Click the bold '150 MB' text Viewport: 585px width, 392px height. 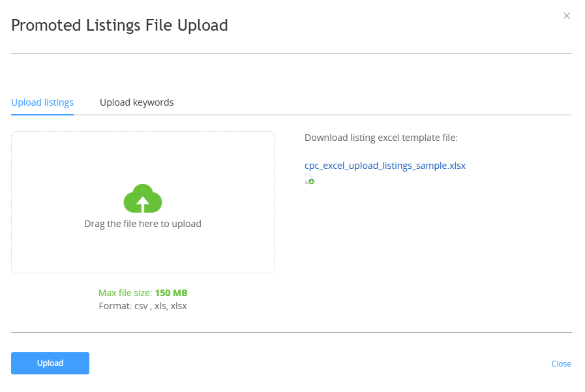(x=172, y=293)
